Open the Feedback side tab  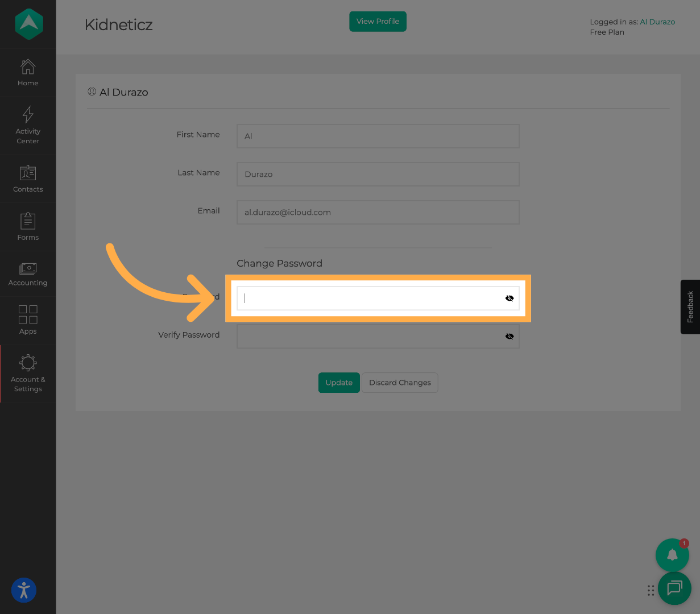click(x=690, y=307)
